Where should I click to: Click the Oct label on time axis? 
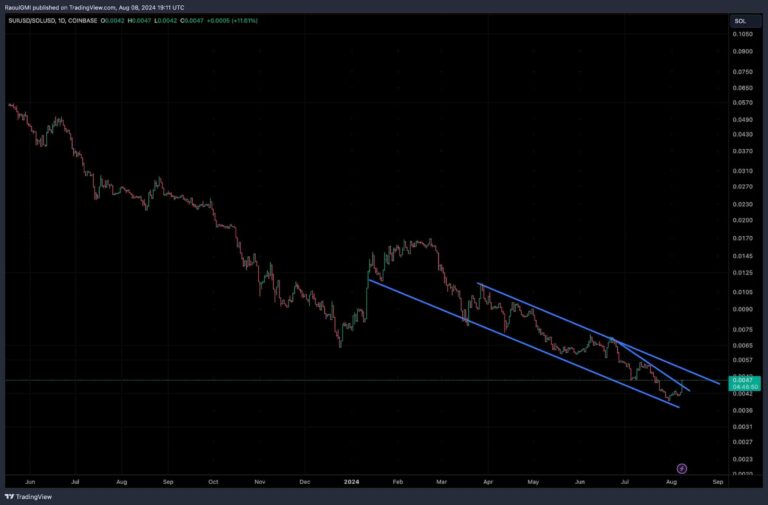click(x=213, y=482)
